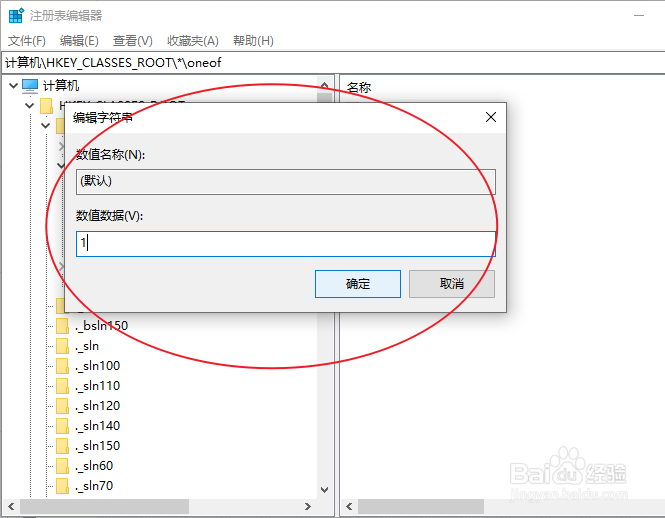Image resolution: width=665 pixels, height=518 pixels.
Task: Open the 文件(F) menu
Action: pos(27,41)
